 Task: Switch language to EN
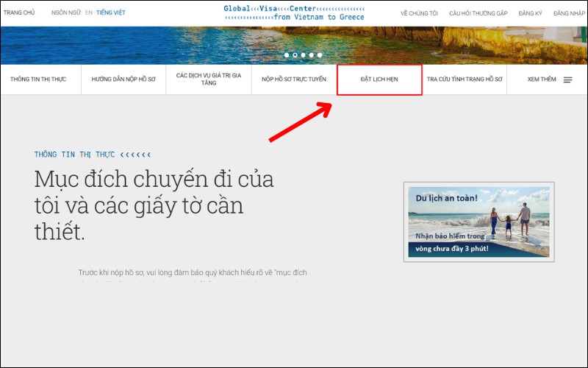tap(89, 13)
